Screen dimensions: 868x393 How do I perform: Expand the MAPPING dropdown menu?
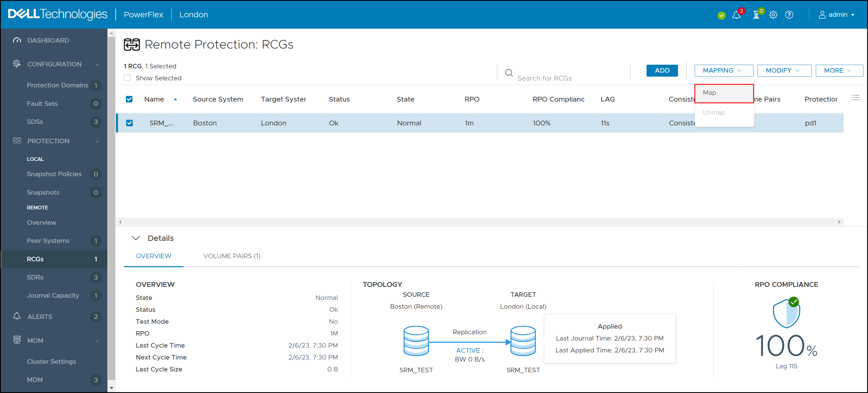tap(723, 70)
